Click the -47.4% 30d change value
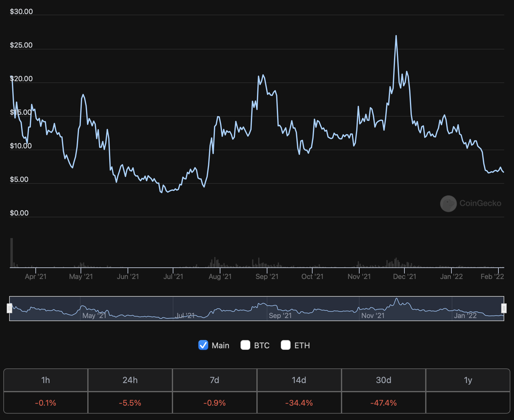The width and height of the screenshot is (514, 420). pyautogui.click(x=383, y=403)
